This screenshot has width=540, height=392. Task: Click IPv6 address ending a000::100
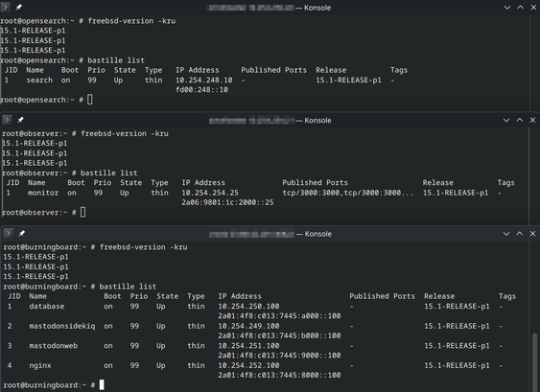click(279, 316)
